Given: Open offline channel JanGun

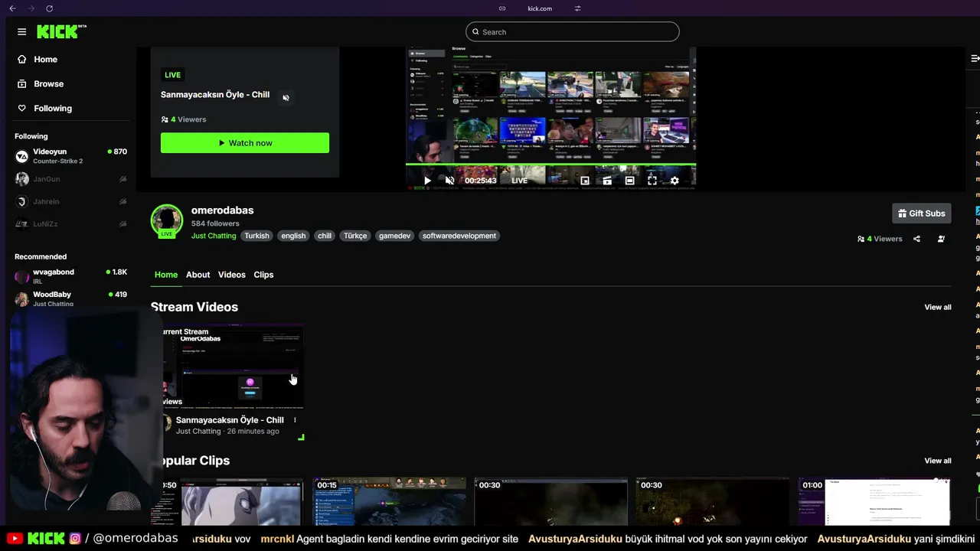Looking at the screenshot, I should tap(70, 179).
